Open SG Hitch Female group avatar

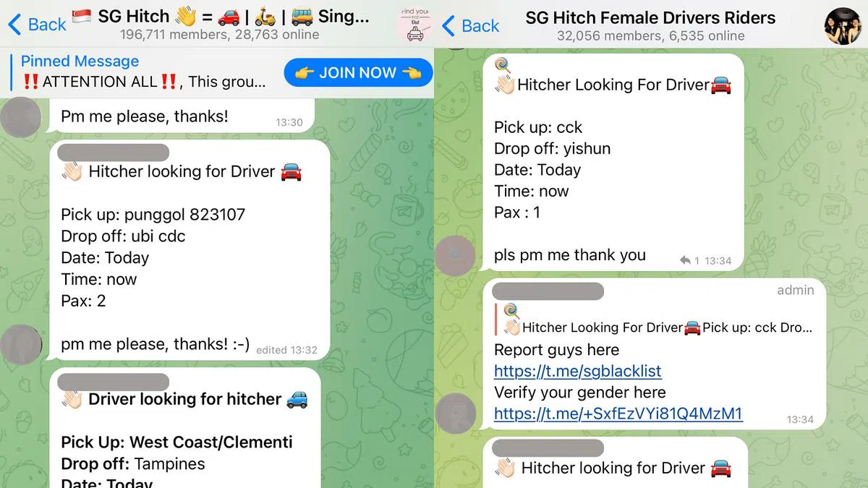tap(843, 25)
